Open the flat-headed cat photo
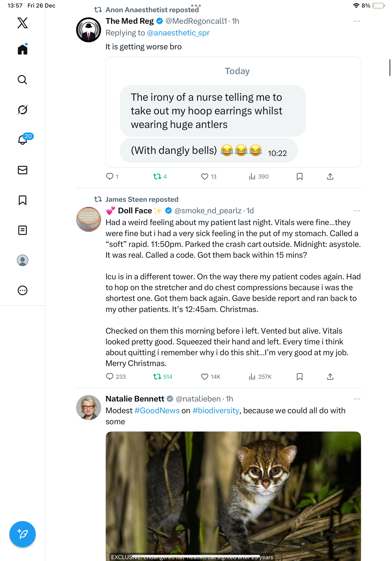392x561 pixels. [x=233, y=494]
